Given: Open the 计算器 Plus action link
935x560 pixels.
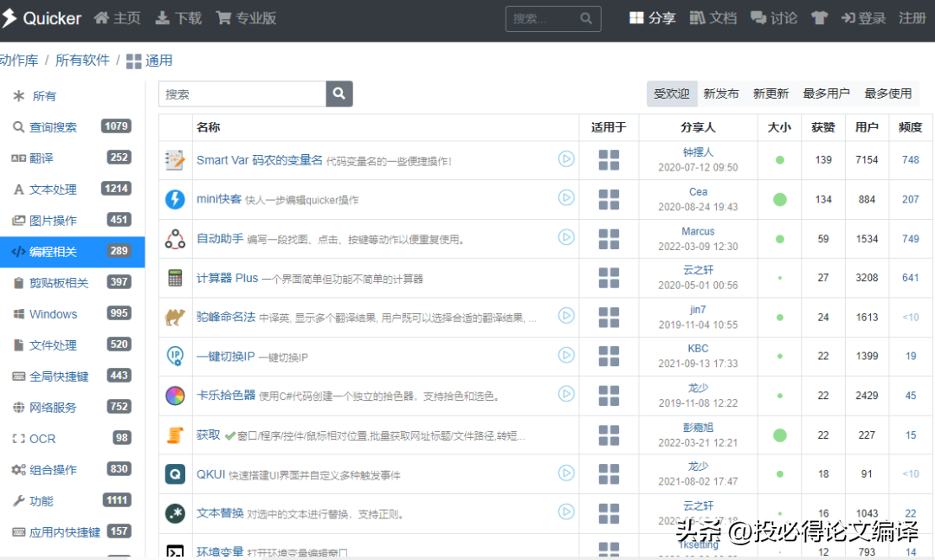Looking at the screenshot, I should pos(227,278).
